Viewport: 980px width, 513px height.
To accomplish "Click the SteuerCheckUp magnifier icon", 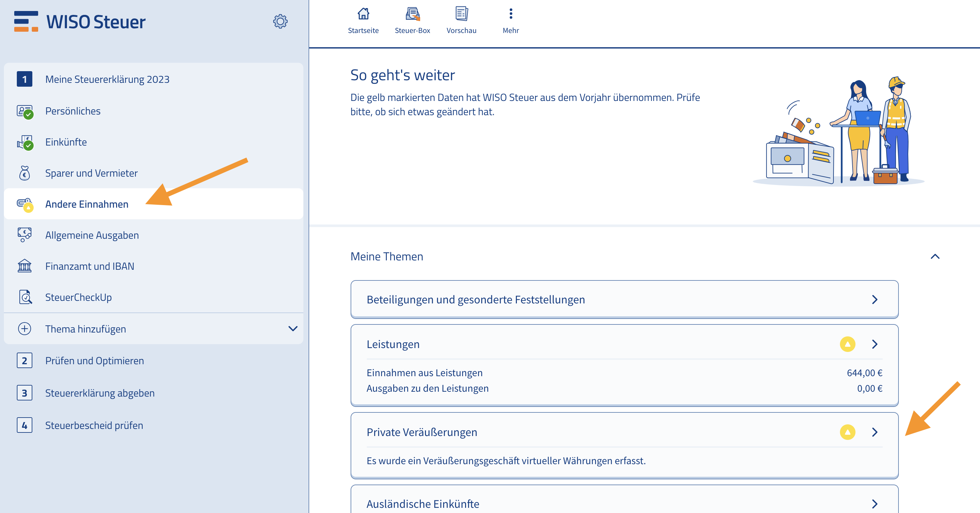I will click(x=25, y=297).
